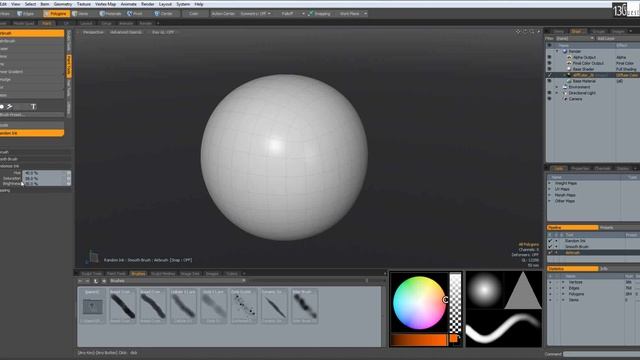Open the Vertex Map menu
This screenshot has height=360, width=640.
coord(105,4)
